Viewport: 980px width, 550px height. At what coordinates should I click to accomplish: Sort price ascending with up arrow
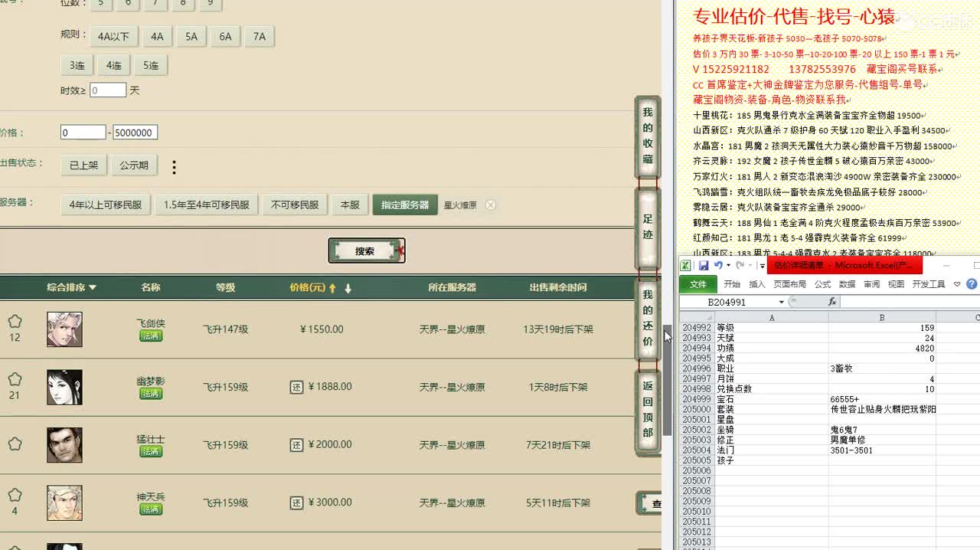click(x=333, y=288)
